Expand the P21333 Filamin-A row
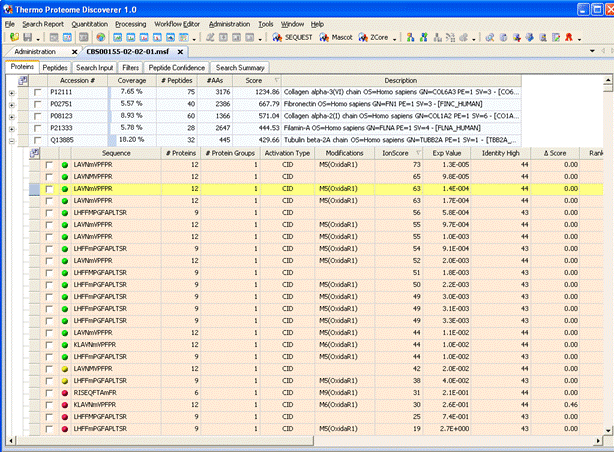Image resolution: width=614 pixels, height=452 pixels. pos(12,129)
